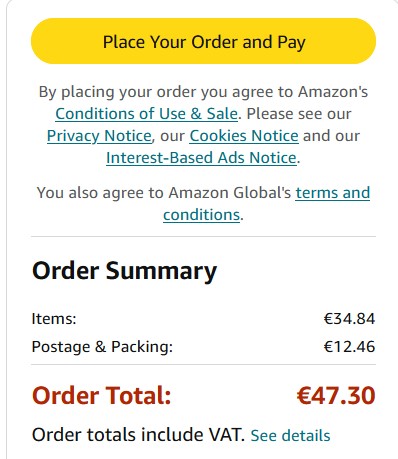Open the Interest-Based Ads Notice link

(201, 158)
